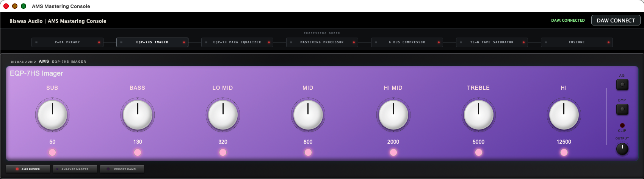Click the 12500 frequency value
Screen dimensions: 644x179
pyautogui.click(x=564, y=142)
